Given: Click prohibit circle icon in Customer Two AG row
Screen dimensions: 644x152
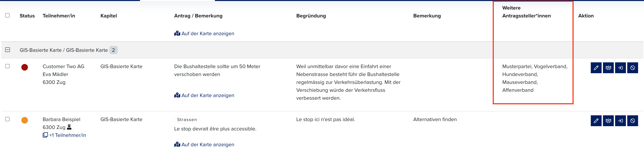Looking at the screenshot, I should pos(632,68).
